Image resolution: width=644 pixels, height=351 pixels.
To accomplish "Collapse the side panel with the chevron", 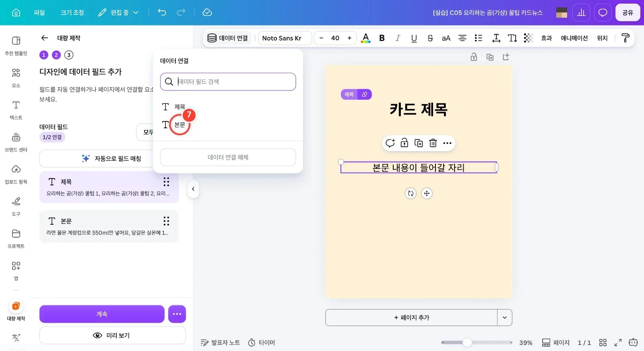I will [193, 189].
